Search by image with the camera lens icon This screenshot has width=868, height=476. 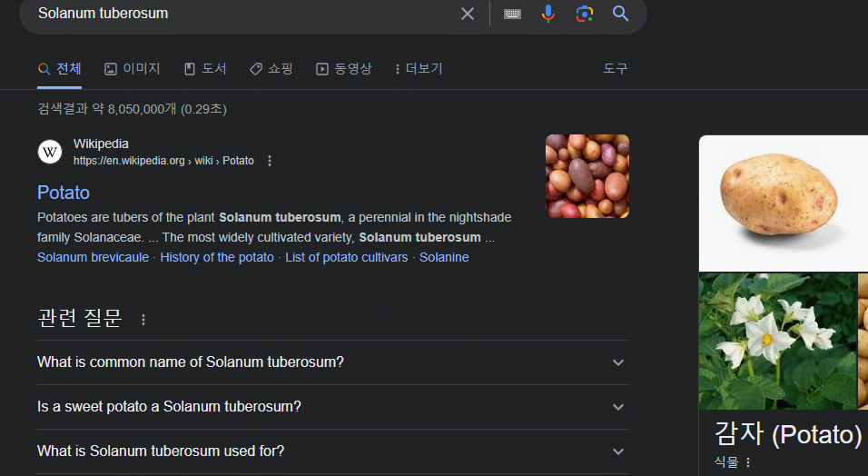click(585, 14)
